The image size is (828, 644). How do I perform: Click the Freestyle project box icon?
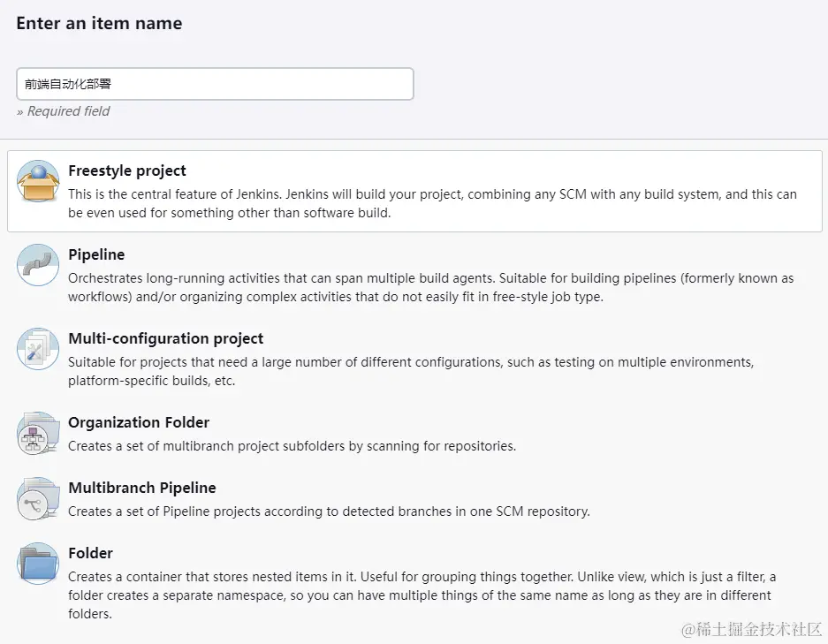[38, 182]
